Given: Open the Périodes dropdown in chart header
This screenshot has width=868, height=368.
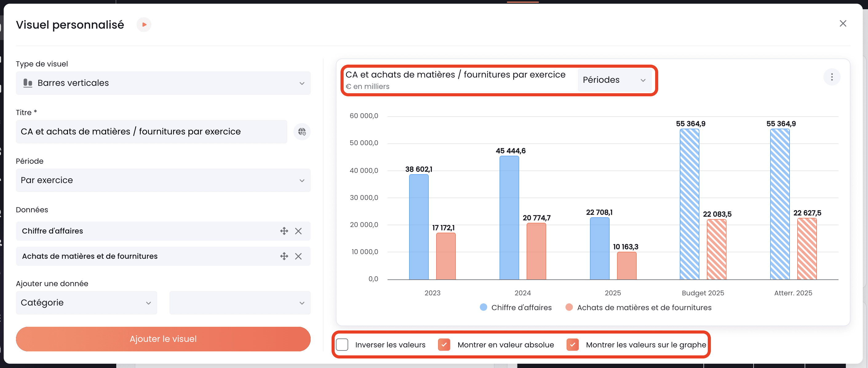Looking at the screenshot, I should pos(614,80).
